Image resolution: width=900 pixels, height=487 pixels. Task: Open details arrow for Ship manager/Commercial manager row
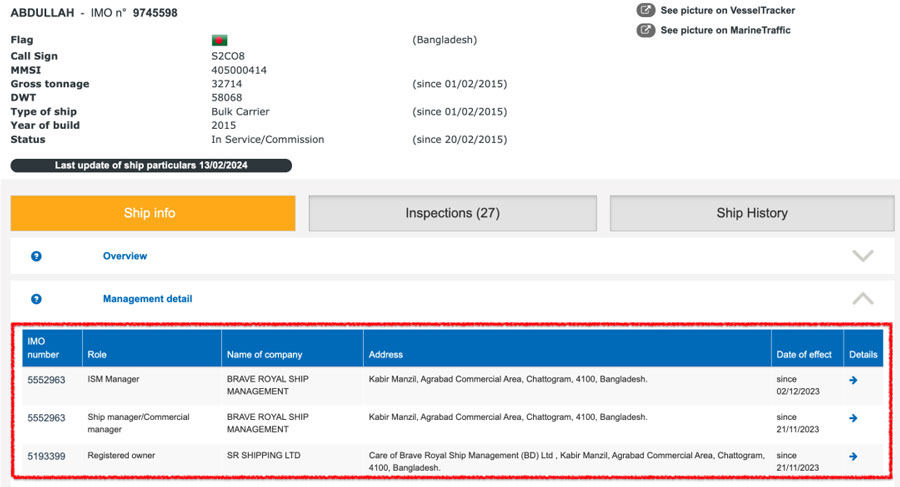[854, 418]
